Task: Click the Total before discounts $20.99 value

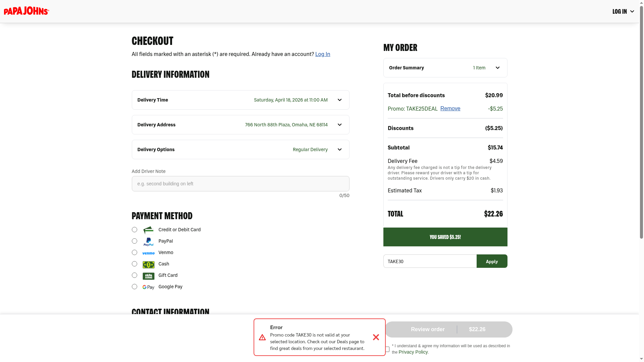Action: (494, 95)
